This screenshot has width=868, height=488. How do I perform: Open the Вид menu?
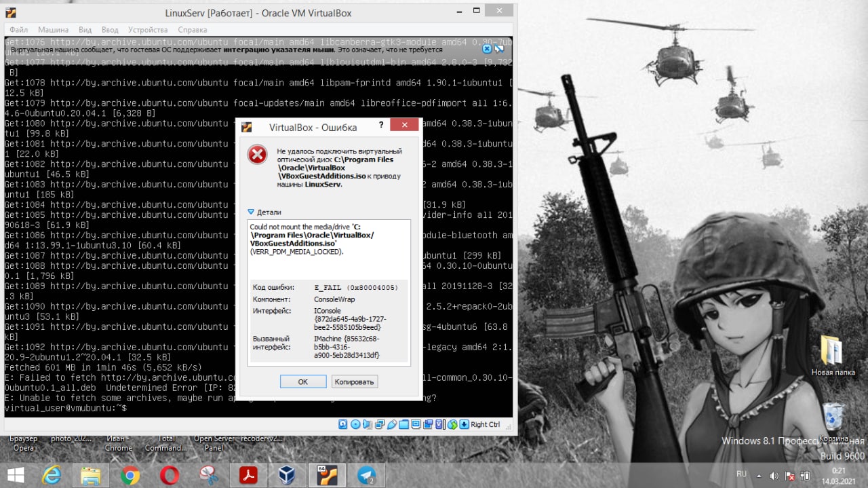[85, 30]
